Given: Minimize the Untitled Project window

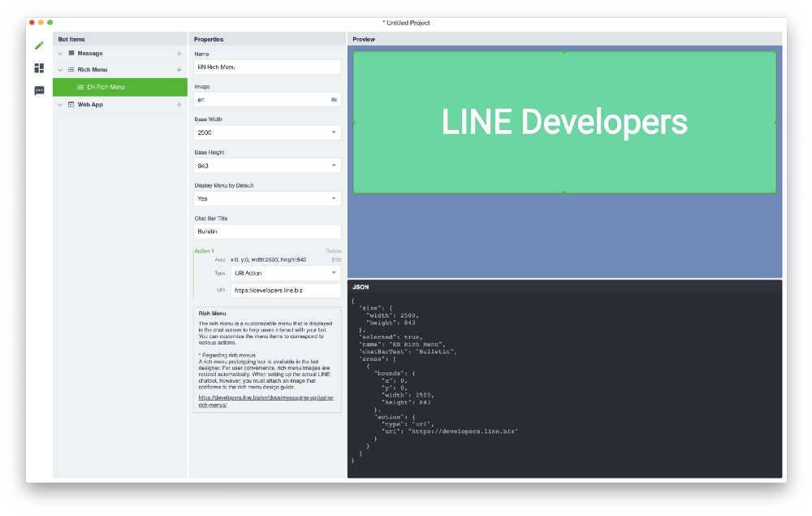Looking at the screenshot, I should 41,22.
